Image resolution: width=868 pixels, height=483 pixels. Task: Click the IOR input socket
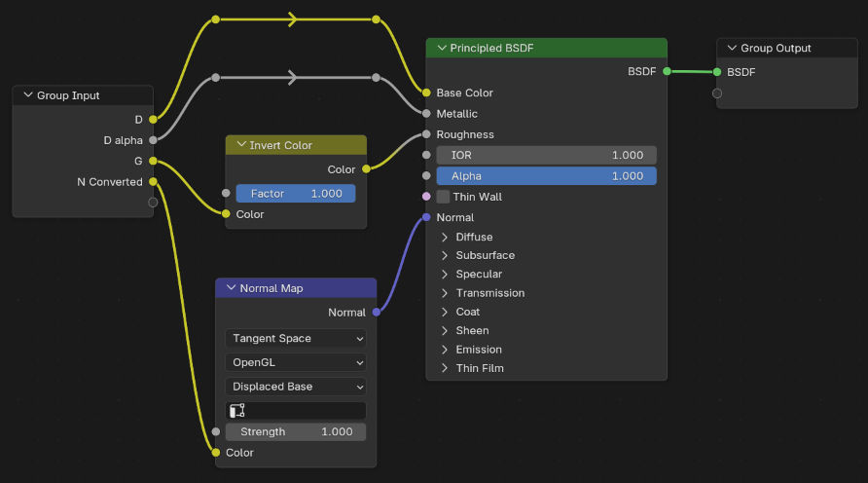coord(426,155)
